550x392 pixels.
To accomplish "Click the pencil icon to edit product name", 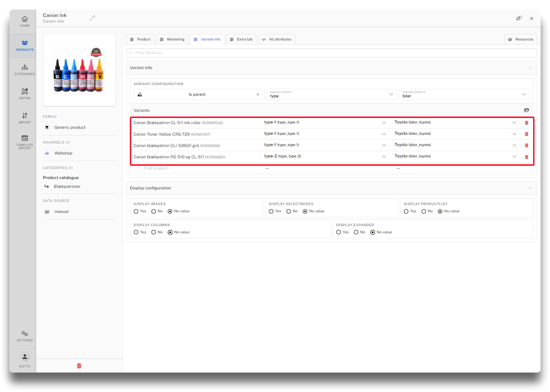I will click(x=92, y=18).
